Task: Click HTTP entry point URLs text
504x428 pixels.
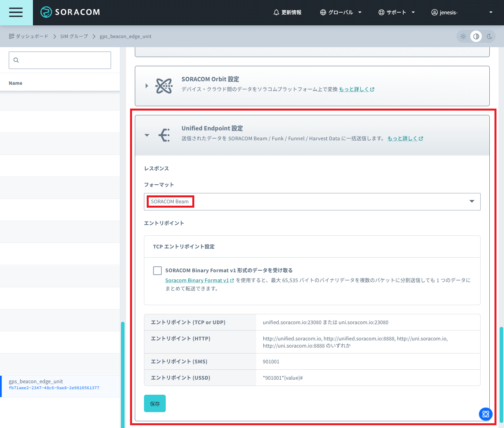Action: coord(355,342)
